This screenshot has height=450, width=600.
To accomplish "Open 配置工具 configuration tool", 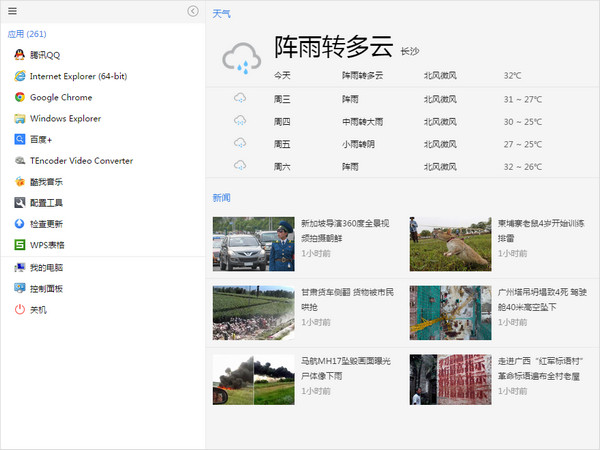I will coord(45,202).
